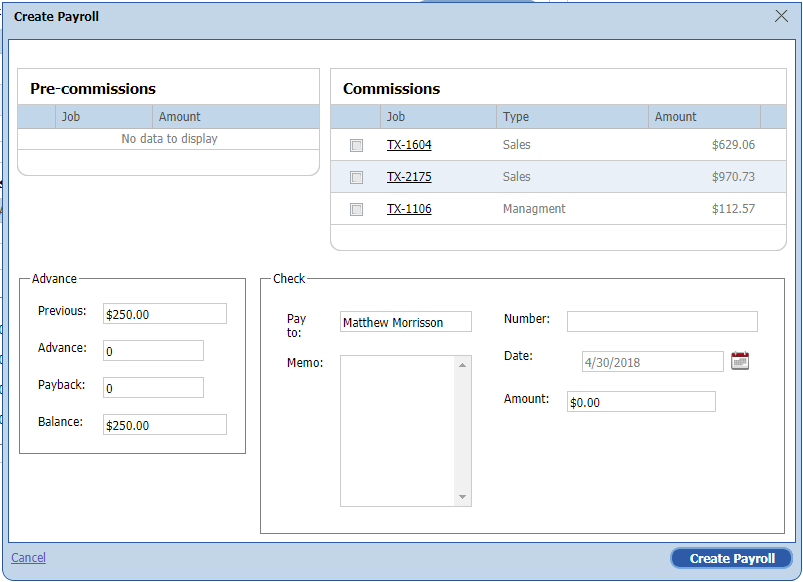Tick the checkbox for job TX-1604

click(x=356, y=146)
